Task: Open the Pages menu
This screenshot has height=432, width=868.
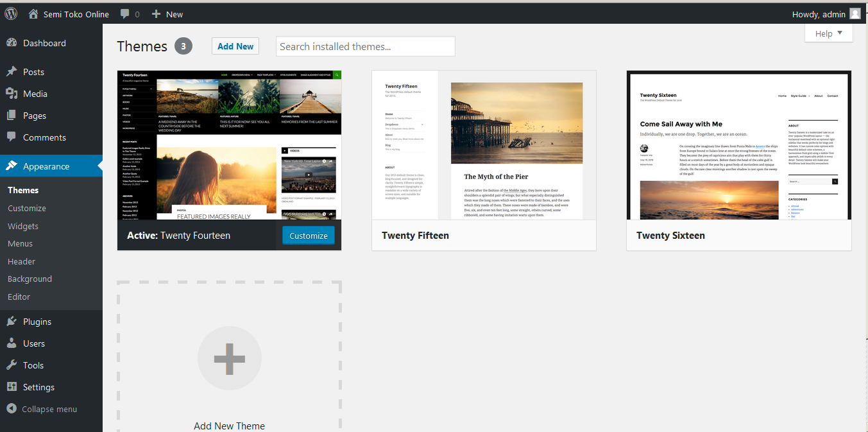Action: (35, 116)
